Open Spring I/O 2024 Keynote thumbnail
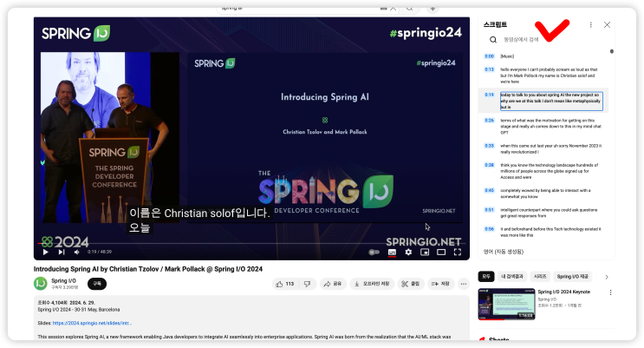644x348 pixels. [506, 304]
